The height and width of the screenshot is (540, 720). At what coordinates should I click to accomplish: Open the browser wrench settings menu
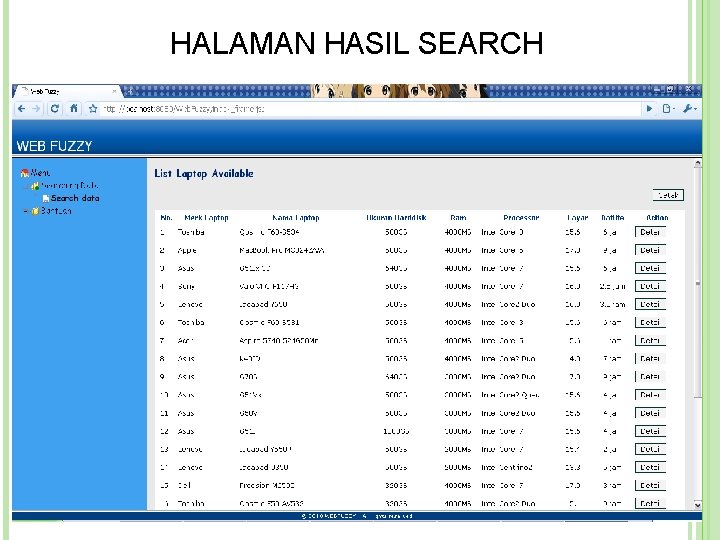tap(690, 109)
